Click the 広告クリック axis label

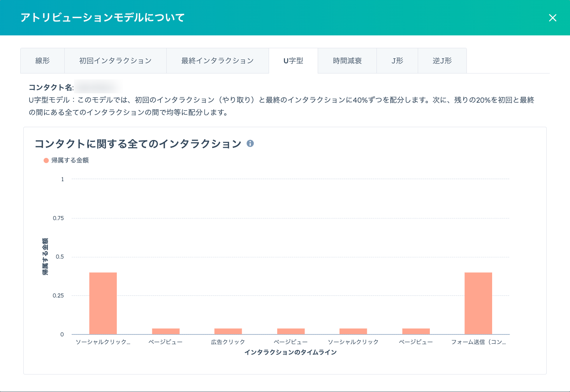[x=228, y=342]
